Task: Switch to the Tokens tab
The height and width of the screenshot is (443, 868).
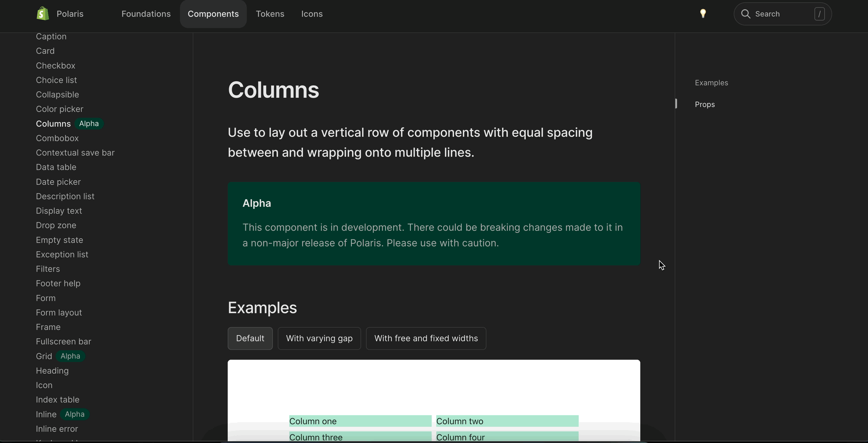Action: pyautogui.click(x=270, y=14)
